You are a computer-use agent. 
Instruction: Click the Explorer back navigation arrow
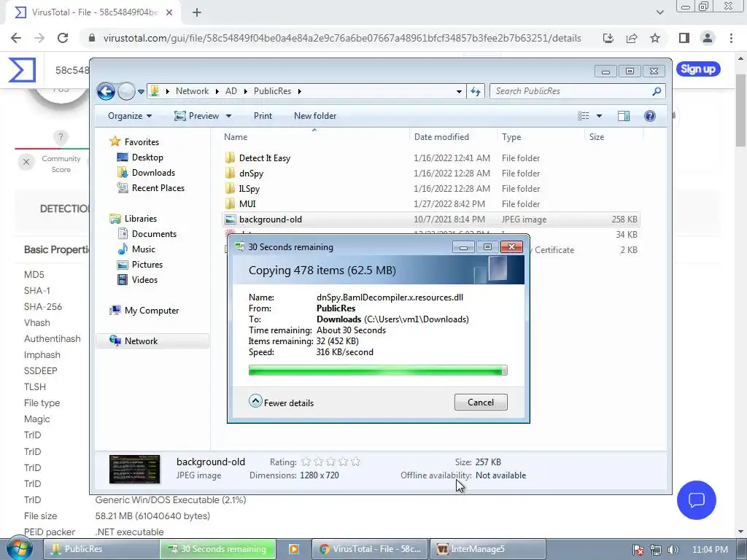106,91
